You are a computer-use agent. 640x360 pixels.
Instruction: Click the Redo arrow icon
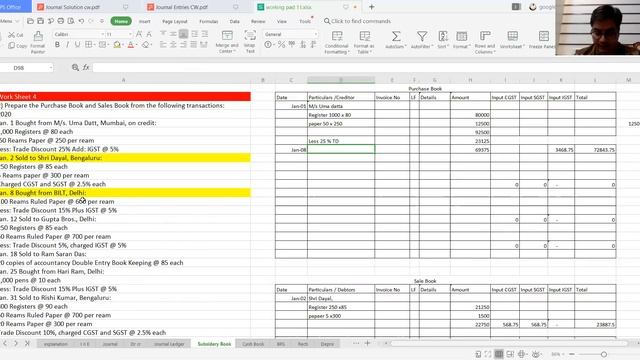[x=91, y=21]
